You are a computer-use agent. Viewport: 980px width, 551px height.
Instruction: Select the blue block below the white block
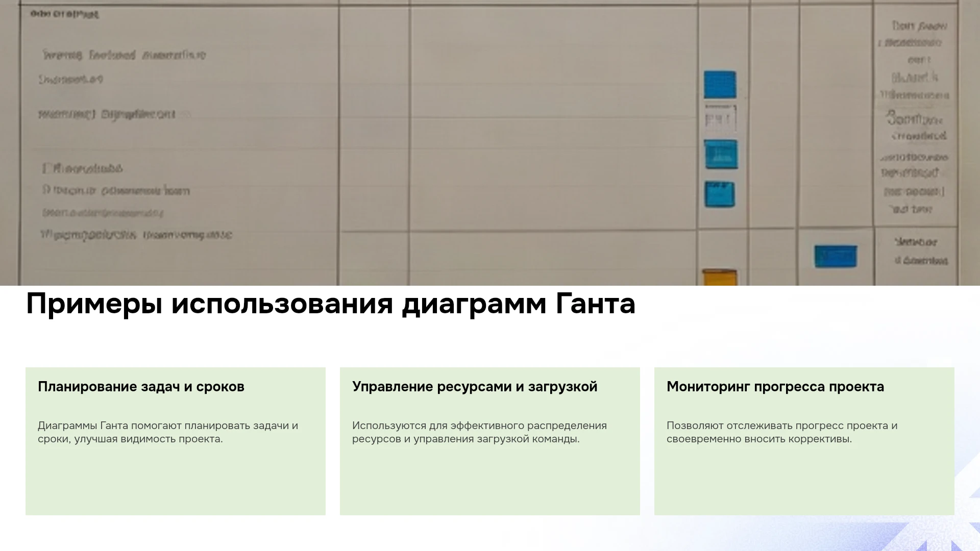click(721, 155)
